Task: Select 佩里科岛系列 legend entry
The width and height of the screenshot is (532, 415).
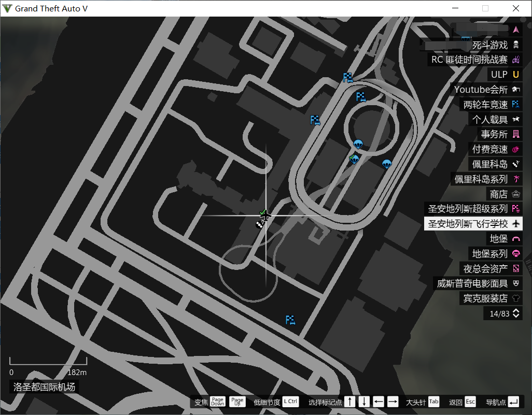Action: tap(486, 179)
